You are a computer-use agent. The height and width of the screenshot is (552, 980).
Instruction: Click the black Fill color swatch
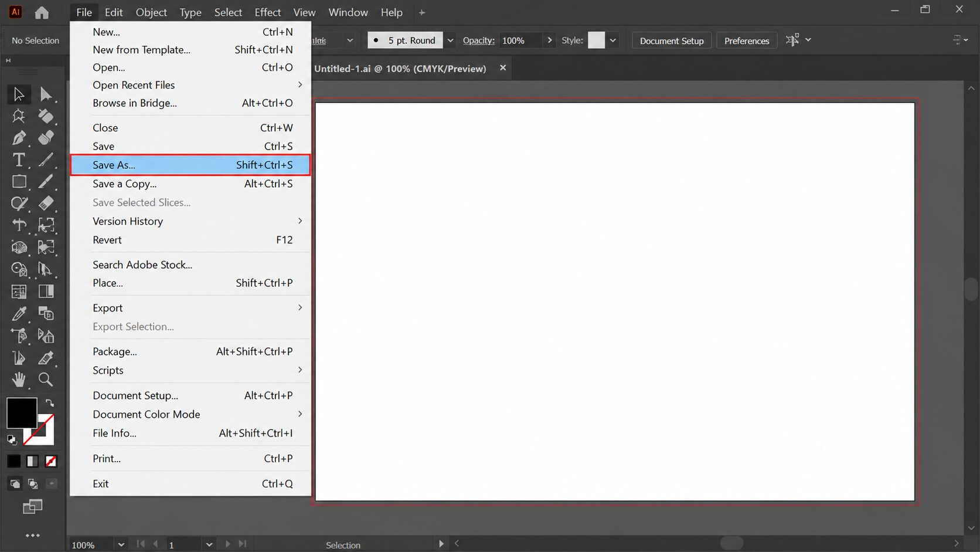coord(22,413)
